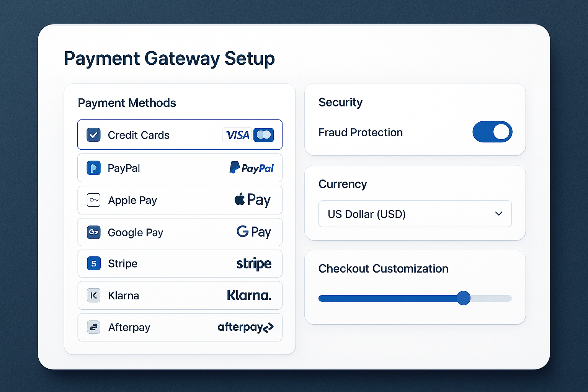Image resolution: width=588 pixels, height=392 pixels.
Task: Disable Fraud Protection
Action: click(492, 132)
